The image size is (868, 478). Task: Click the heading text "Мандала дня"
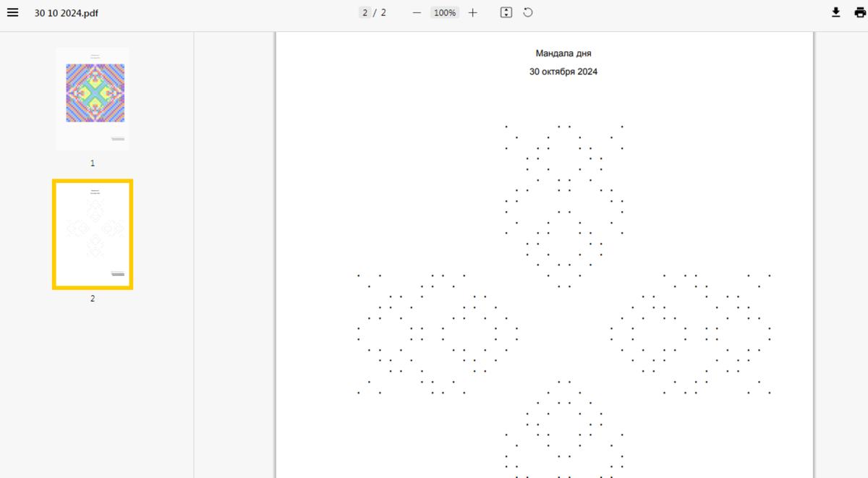click(563, 54)
